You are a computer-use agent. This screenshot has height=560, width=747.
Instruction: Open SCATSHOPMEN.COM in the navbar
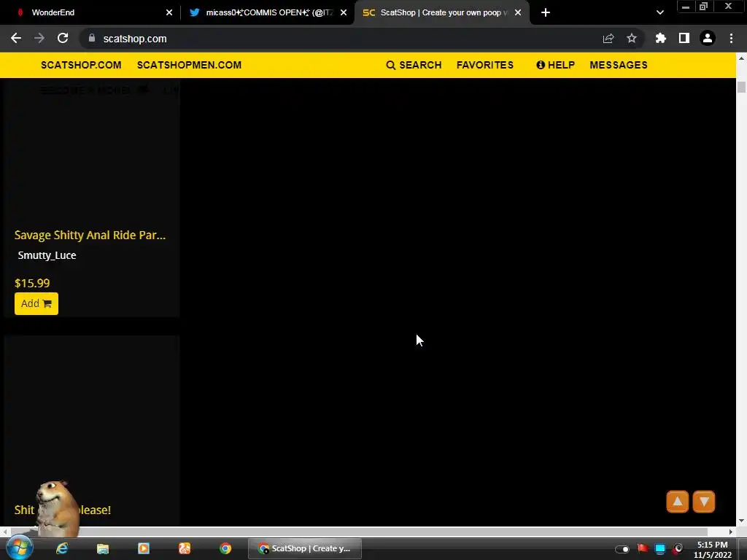pyautogui.click(x=189, y=65)
